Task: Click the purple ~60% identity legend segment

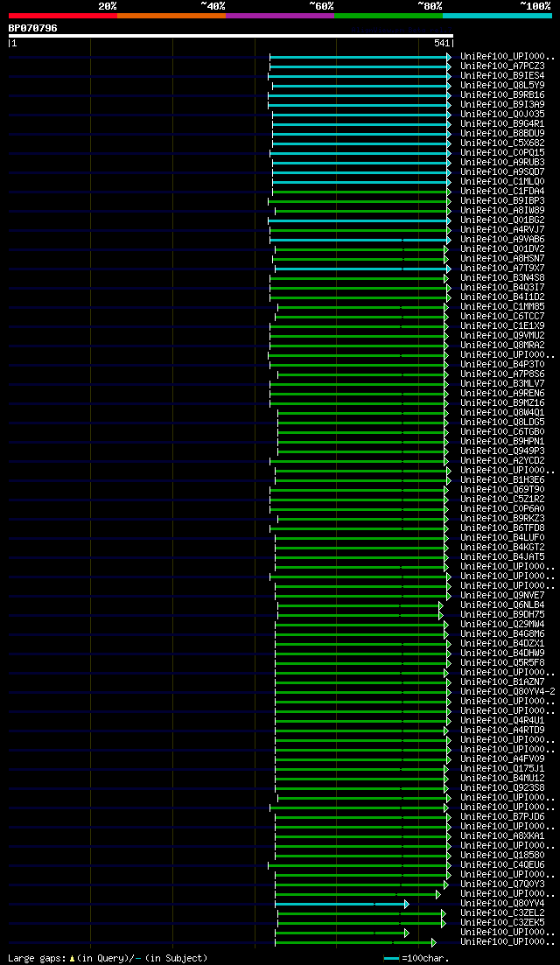Action: point(280,15)
